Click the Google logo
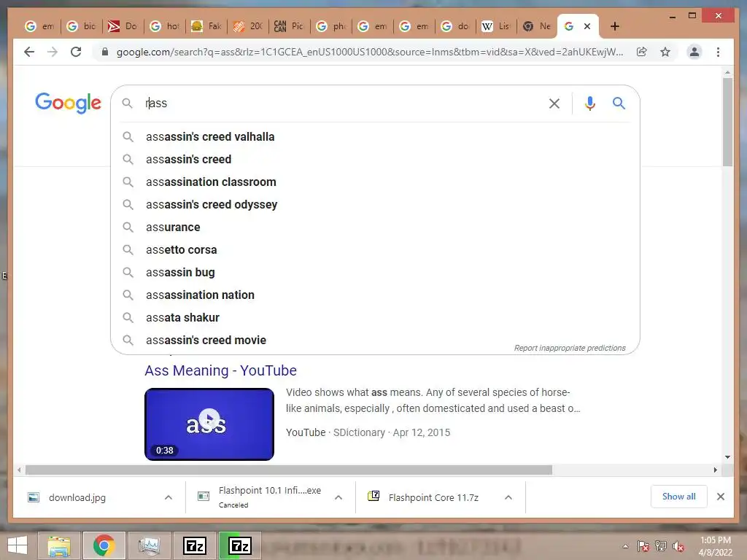Viewport: 747px width, 560px height. (x=68, y=103)
